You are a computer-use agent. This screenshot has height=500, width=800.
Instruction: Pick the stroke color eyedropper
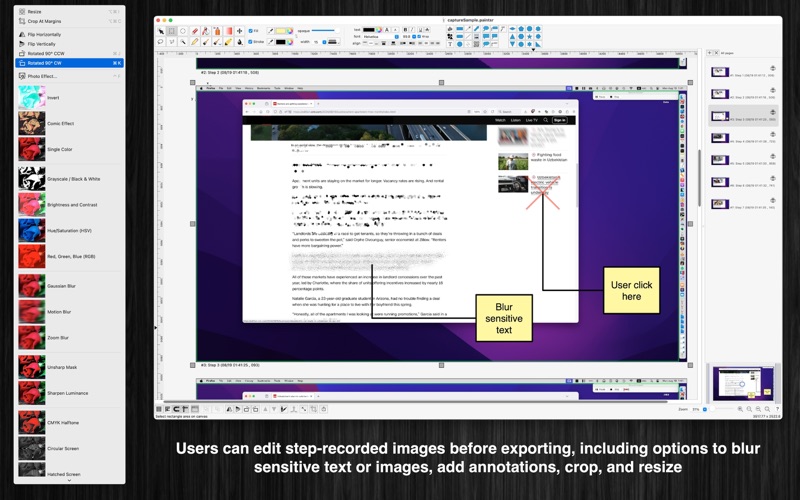(270, 42)
